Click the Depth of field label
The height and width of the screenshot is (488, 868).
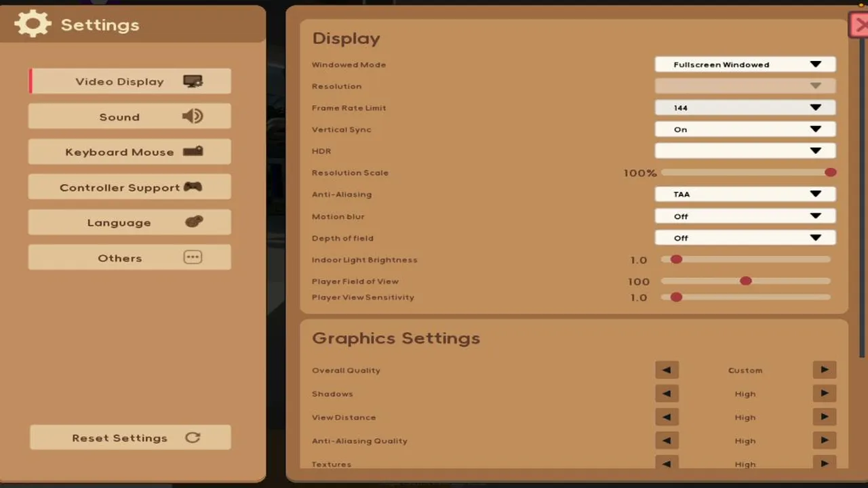[x=342, y=239]
